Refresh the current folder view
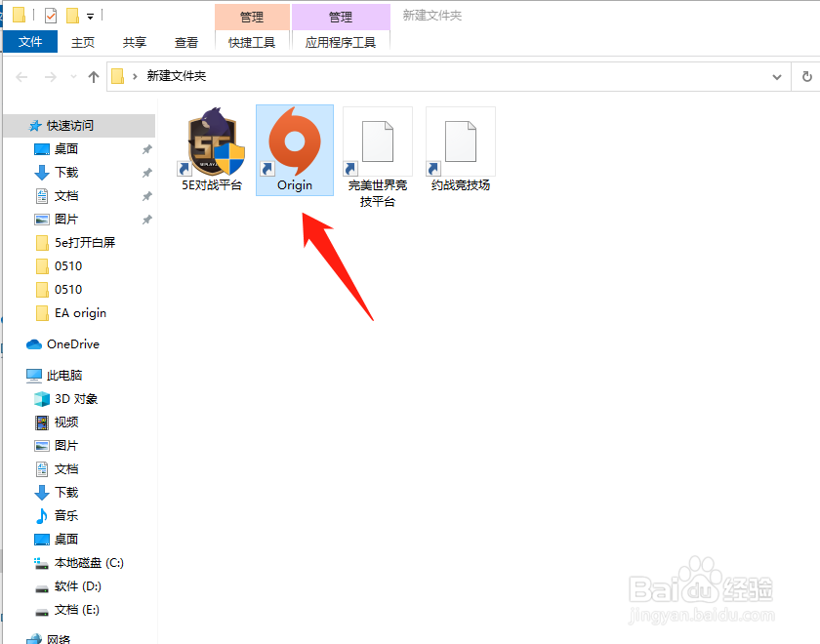This screenshot has height=644, width=820. (x=807, y=77)
